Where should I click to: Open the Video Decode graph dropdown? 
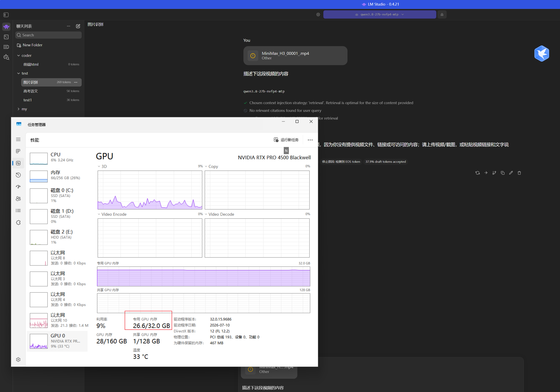tap(219, 214)
